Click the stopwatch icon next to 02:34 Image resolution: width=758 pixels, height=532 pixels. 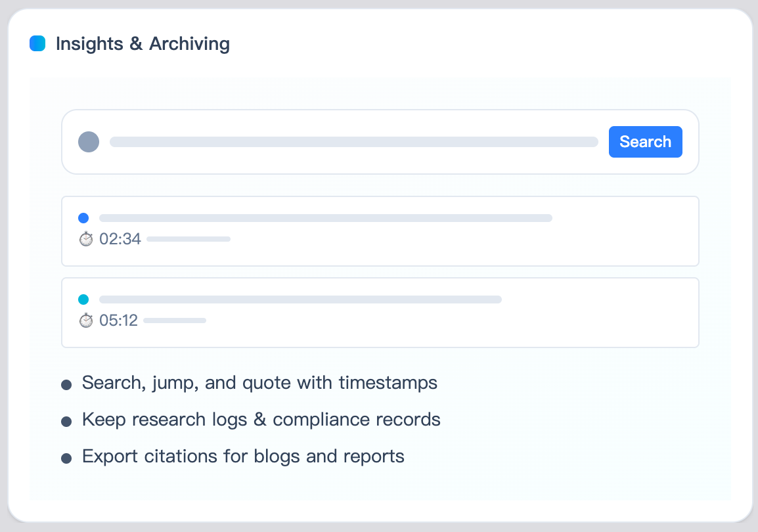[86, 239]
